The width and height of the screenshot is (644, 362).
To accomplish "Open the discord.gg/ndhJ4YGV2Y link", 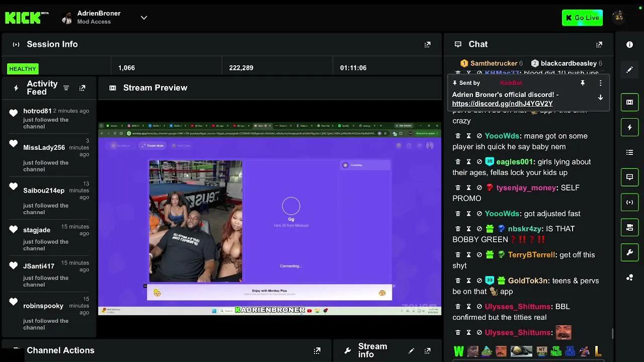I will tap(502, 104).
